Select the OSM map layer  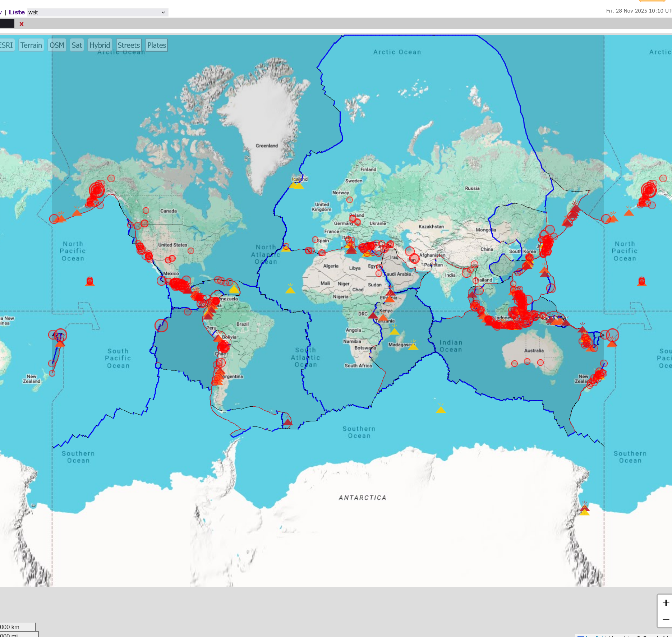click(x=57, y=45)
